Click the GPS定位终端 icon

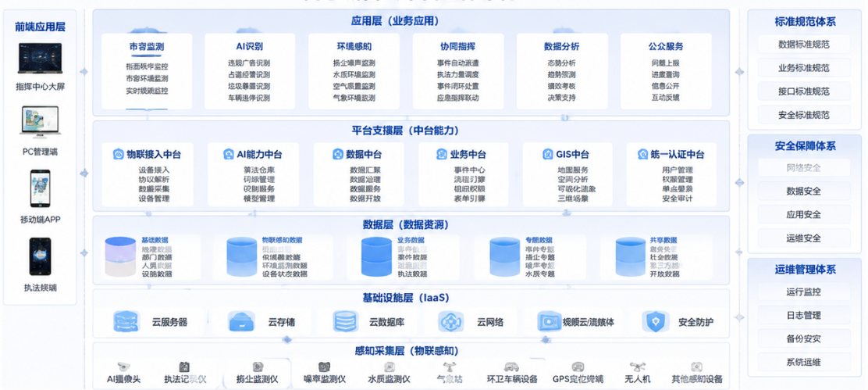tap(578, 367)
